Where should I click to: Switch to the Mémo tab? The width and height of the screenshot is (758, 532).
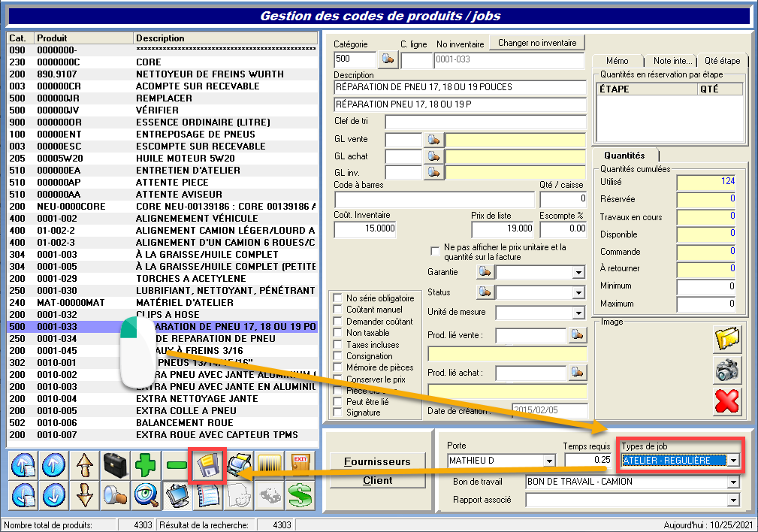[x=618, y=61]
